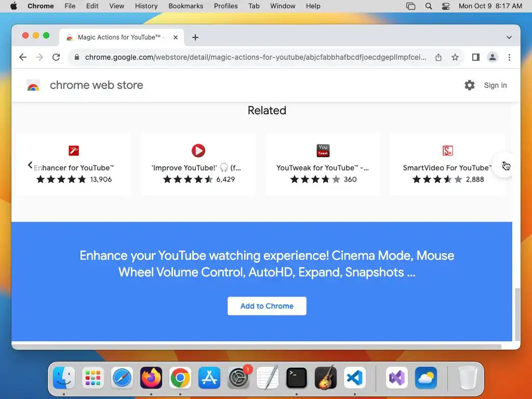
Task: Expand the tab search dropdown arrow
Action: click(x=509, y=37)
